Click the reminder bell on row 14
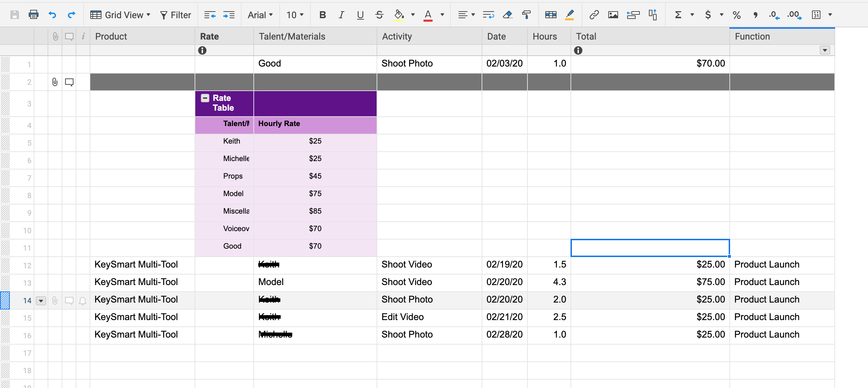 [83, 301]
